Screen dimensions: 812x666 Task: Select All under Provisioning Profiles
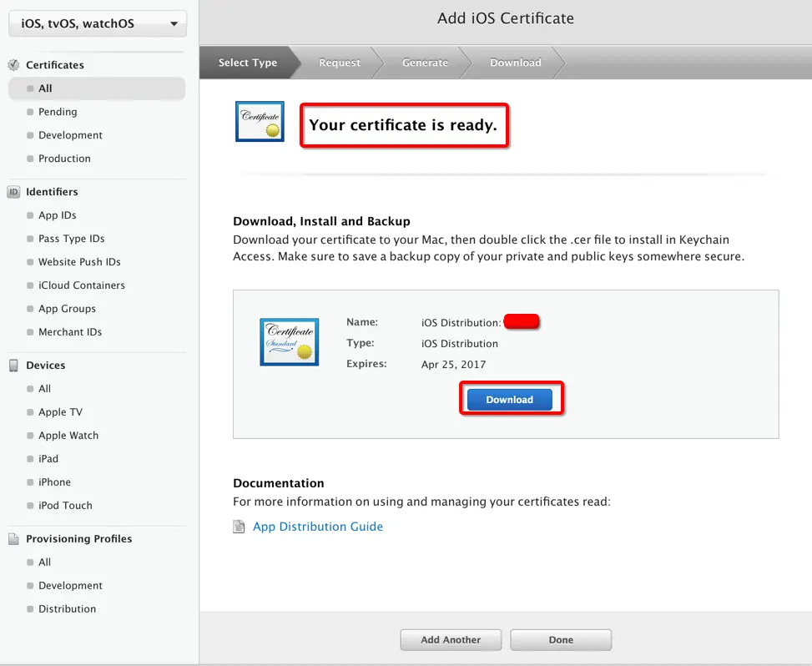pyautogui.click(x=44, y=563)
